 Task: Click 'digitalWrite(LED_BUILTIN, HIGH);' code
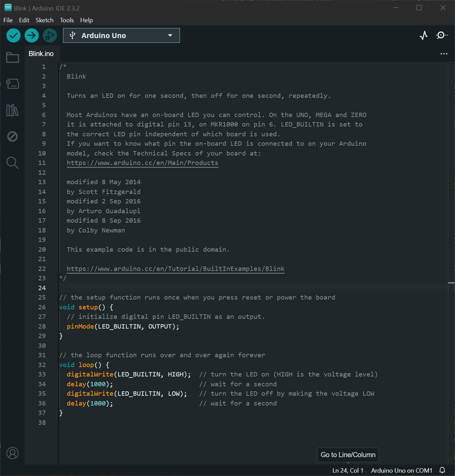(129, 374)
